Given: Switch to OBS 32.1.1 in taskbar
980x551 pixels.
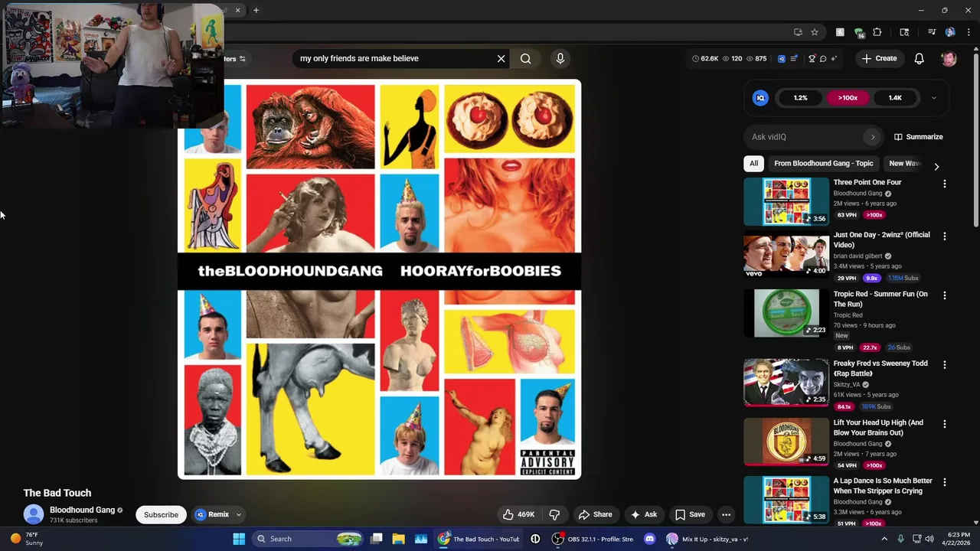Looking at the screenshot, I should [593, 539].
